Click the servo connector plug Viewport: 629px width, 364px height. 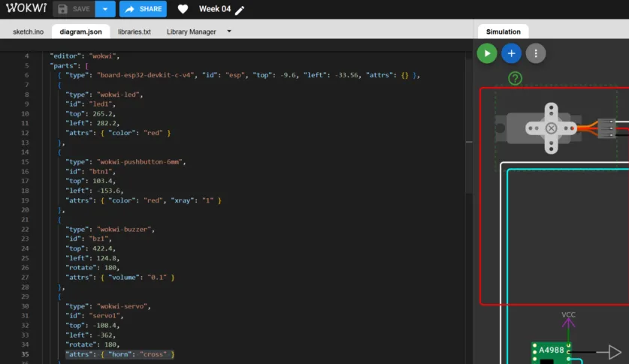click(606, 128)
